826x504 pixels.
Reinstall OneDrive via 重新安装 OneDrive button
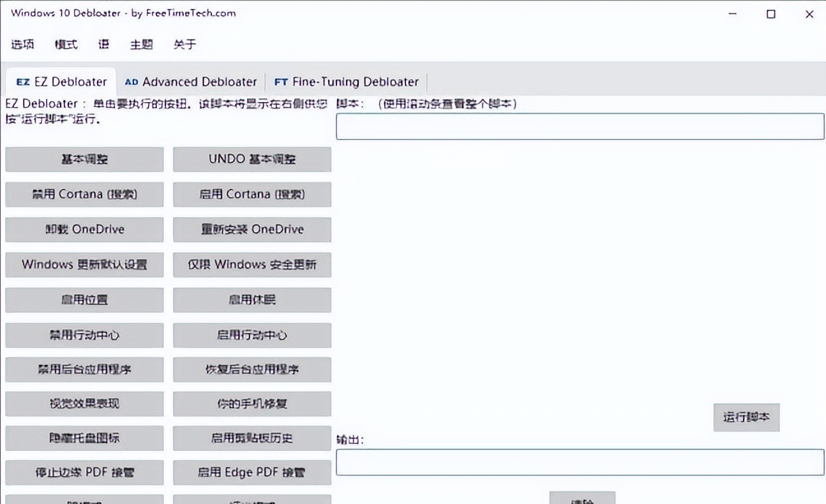point(252,229)
